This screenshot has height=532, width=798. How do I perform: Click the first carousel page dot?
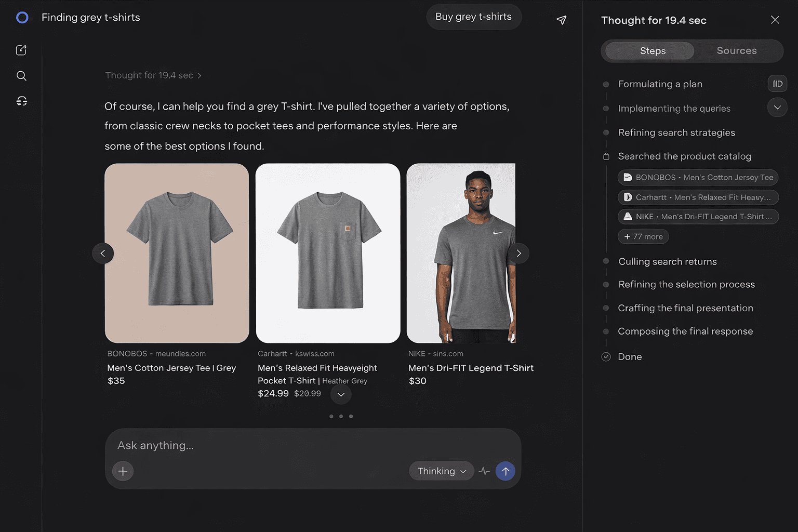[x=331, y=416]
